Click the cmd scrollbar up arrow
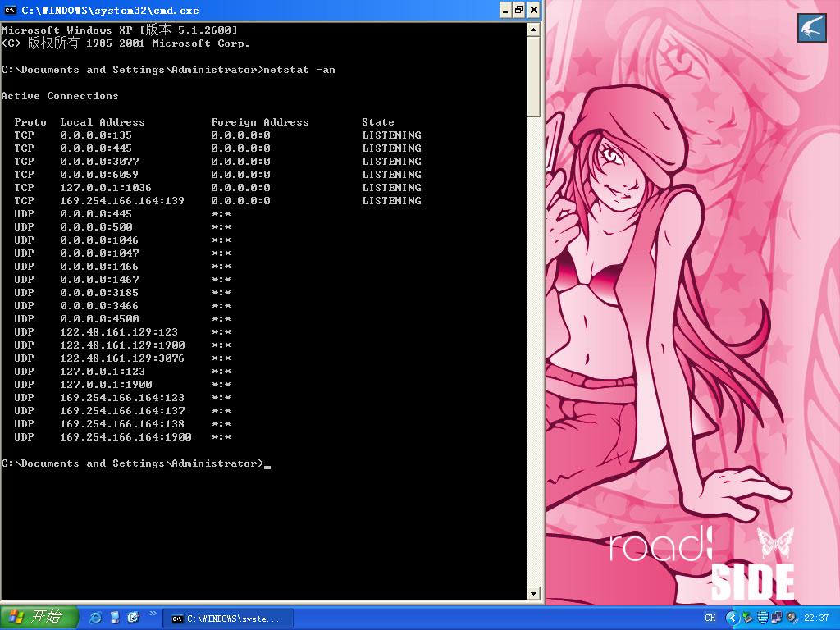 [533, 30]
